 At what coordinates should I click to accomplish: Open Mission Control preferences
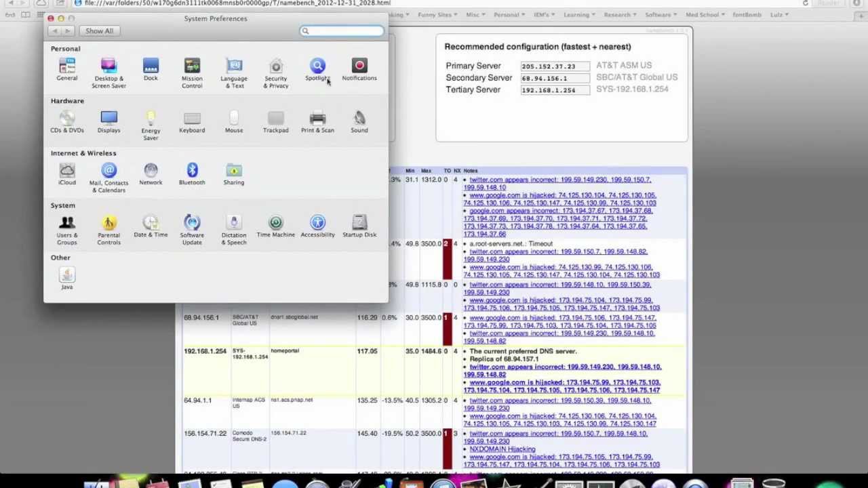point(192,73)
